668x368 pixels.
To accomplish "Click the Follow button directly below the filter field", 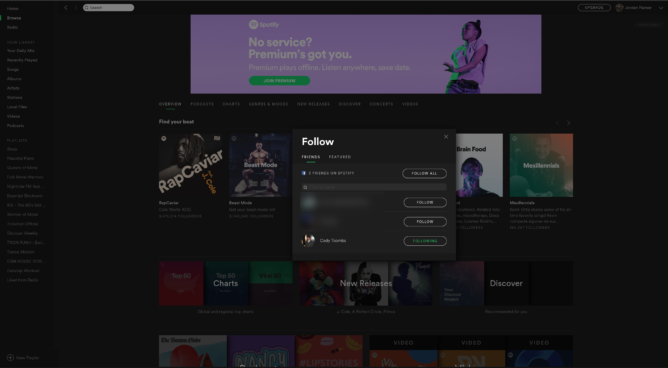I will point(425,202).
